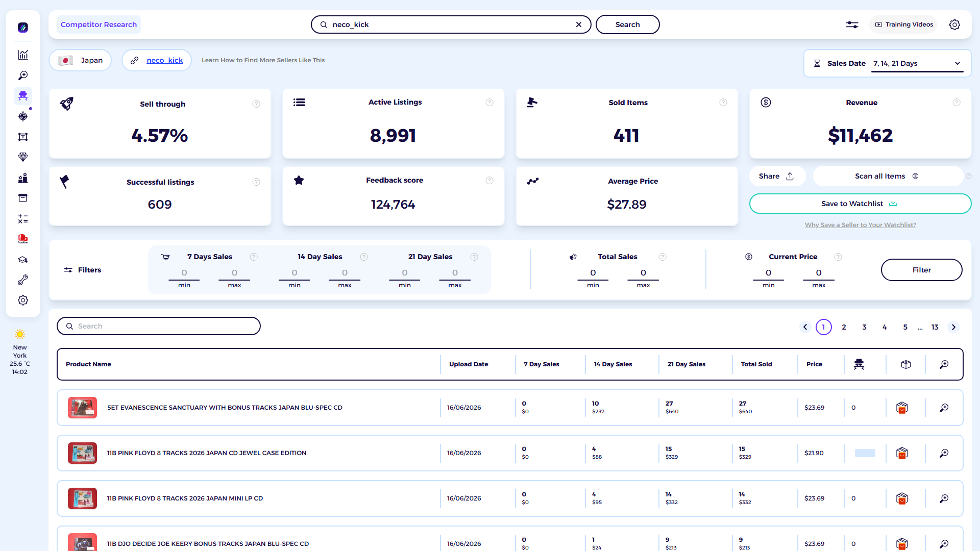Click the box icon for Pink Floyd Jewel Case row
This screenshot has height=551, width=980.
[902, 453]
